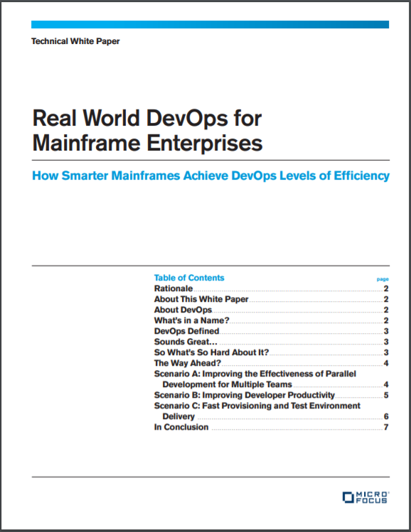Viewport: 411px width, 532px height.
Task: Click the "page" column label
Action: click(x=383, y=279)
